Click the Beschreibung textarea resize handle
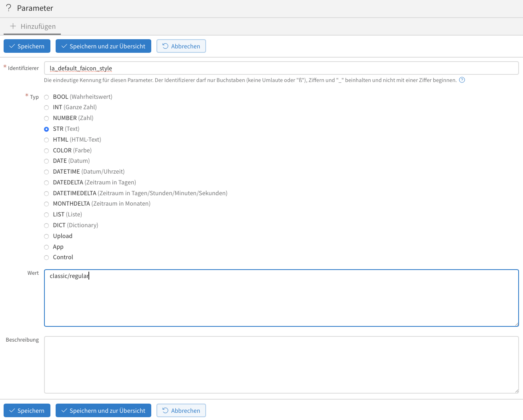This screenshot has height=420, width=523. pos(517,391)
